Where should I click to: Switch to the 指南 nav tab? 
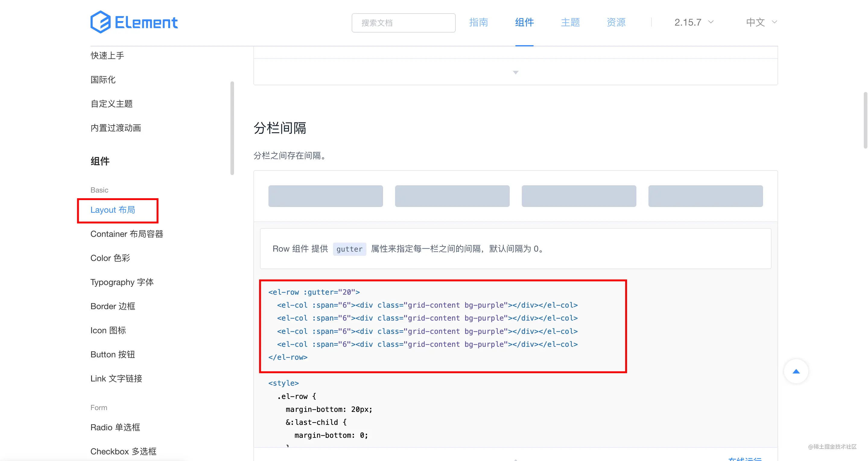click(x=478, y=22)
